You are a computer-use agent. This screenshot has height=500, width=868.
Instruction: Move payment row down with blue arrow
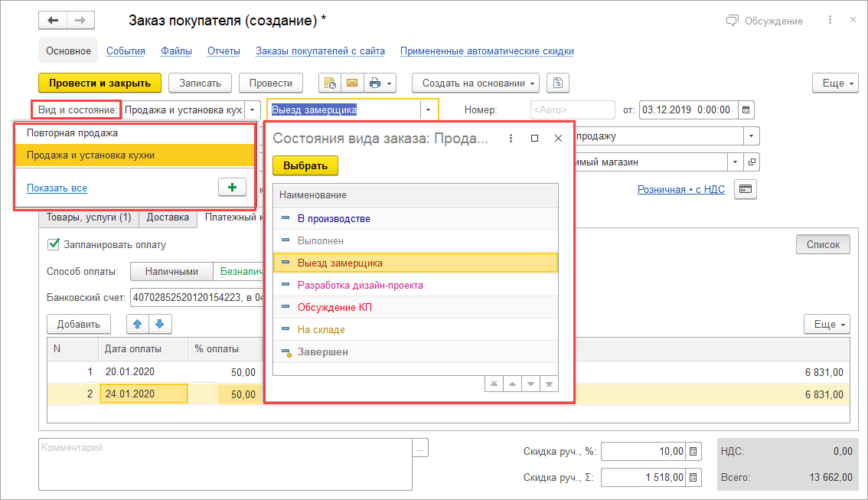(x=161, y=324)
